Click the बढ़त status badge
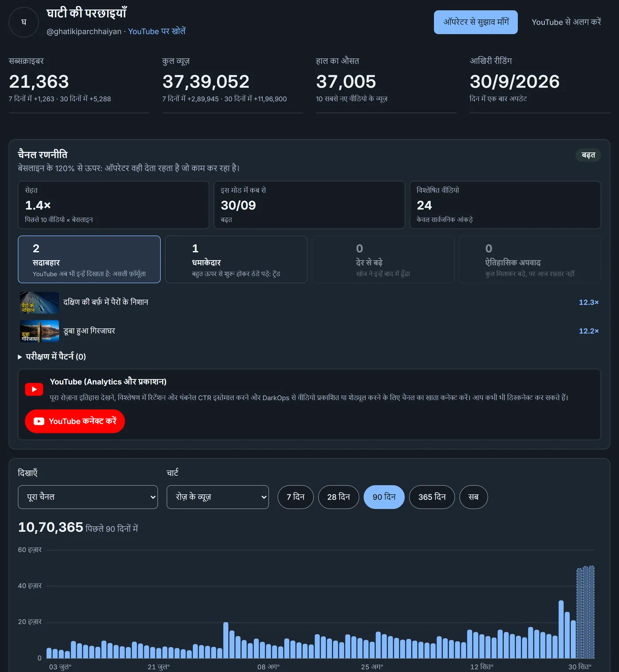 coord(588,155)
